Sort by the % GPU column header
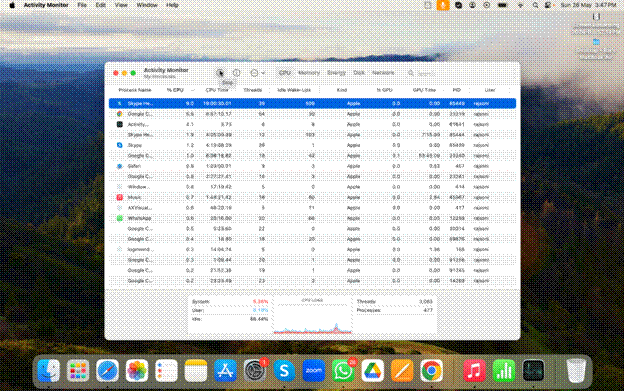The image size is (624, 391). click(384, 90)
